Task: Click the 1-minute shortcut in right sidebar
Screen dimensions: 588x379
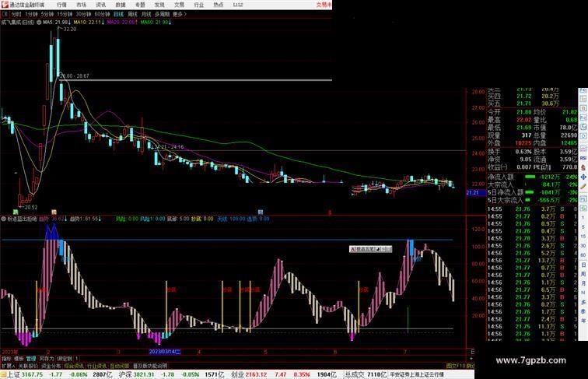Action: pyautogui.click(x=583, y=218)
